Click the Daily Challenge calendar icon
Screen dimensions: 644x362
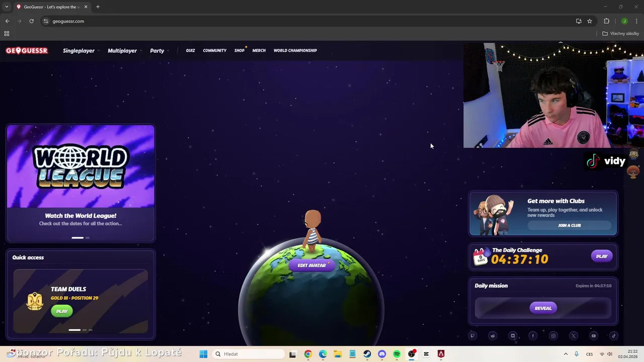(481, 257)
